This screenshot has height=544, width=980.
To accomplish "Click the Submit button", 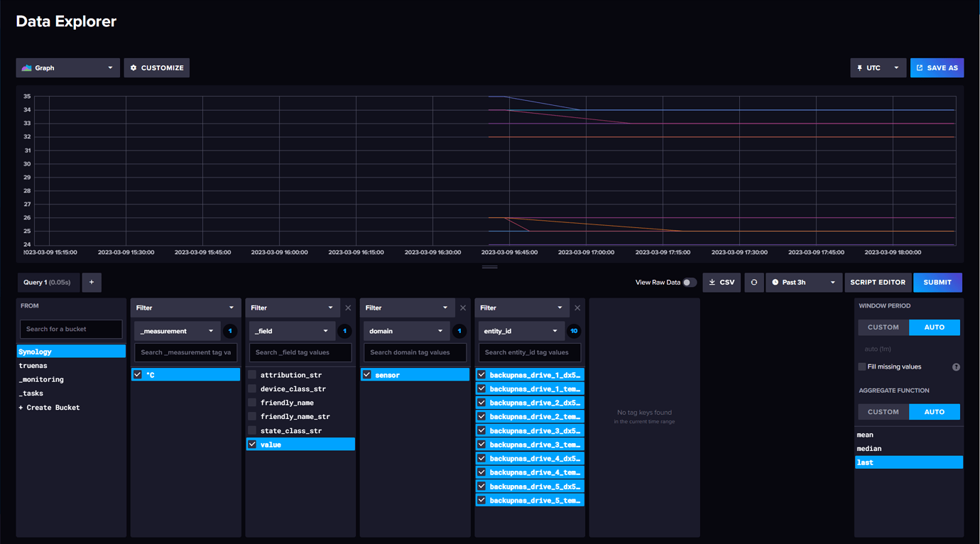I will (x=937, y=282).
